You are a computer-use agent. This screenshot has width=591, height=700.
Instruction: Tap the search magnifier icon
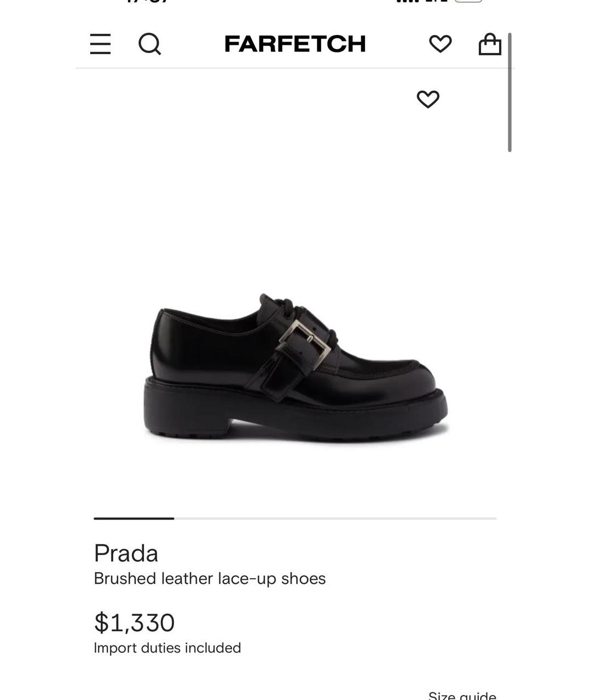149,44
